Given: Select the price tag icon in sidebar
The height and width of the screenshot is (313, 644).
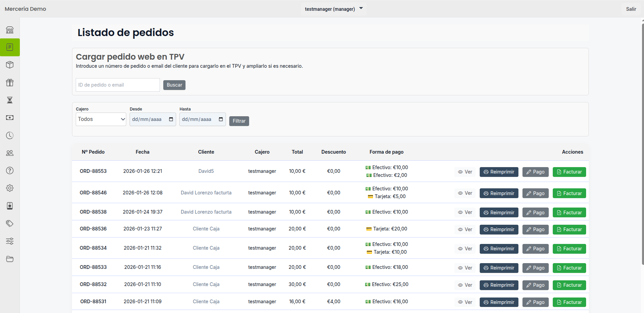Looking at the screenshot, I should click(10, 223).
